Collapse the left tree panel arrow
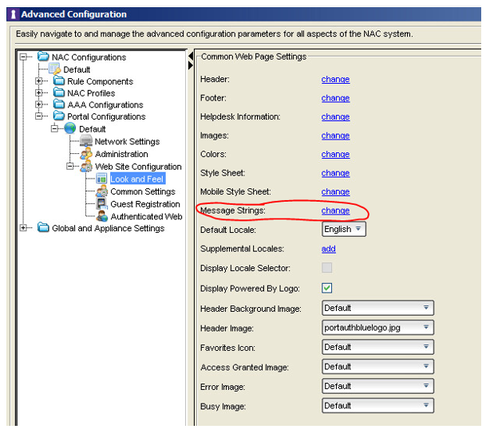The image size is (490, 437). point(190,56)
